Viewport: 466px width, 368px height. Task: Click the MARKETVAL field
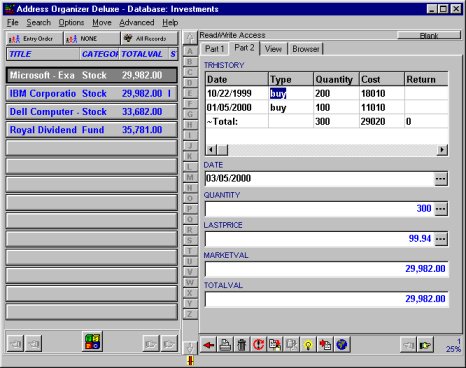point(326,269)
